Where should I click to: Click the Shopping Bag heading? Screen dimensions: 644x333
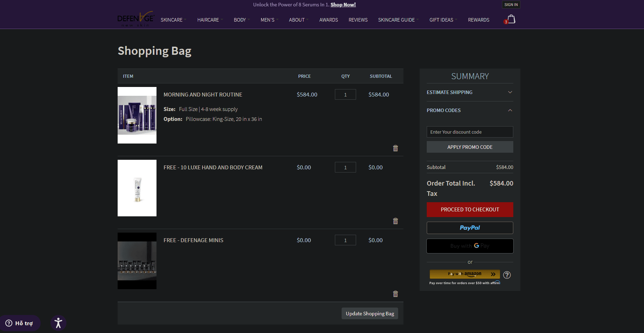click(x=154, y=51)
